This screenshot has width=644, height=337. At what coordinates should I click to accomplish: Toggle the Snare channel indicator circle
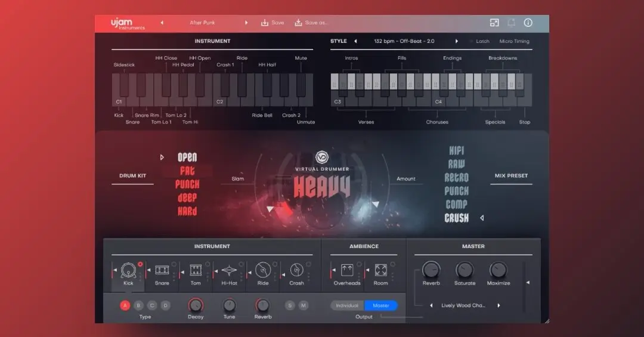tap(174, 264)
